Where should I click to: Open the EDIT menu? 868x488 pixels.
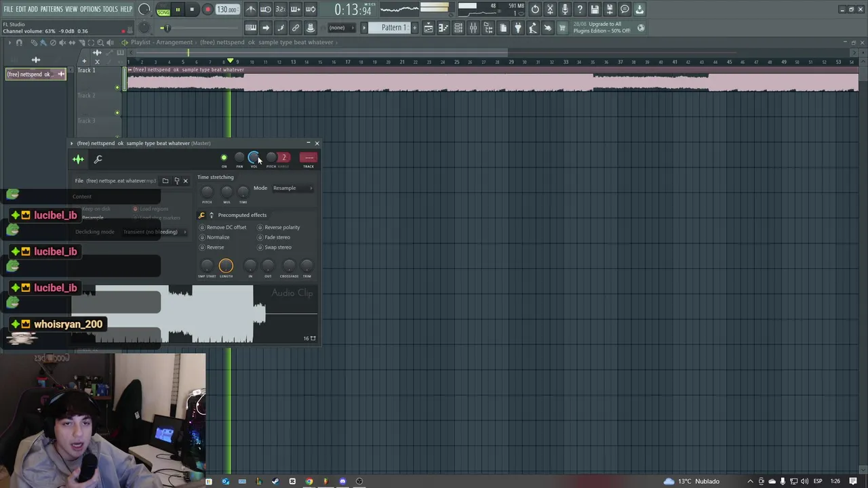click(21, 9)
